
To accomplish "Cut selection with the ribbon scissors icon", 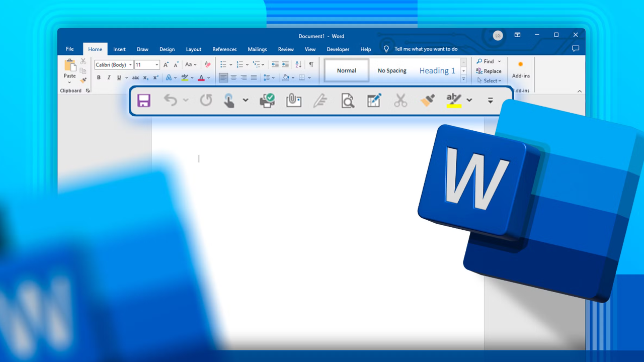I will (83, 61).
